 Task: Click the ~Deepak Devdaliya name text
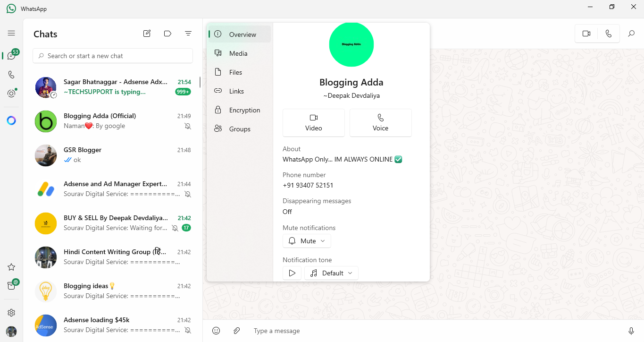pos(351,95)
